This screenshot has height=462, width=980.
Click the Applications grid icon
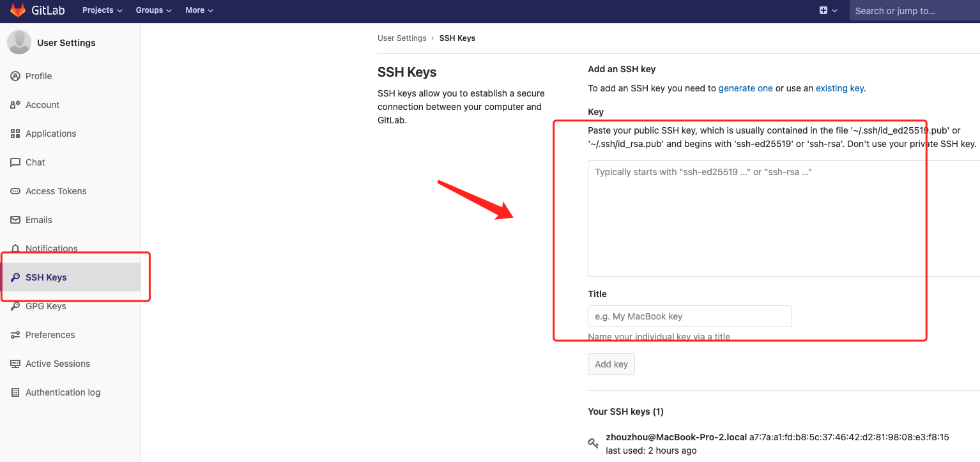tap(15, 134)
